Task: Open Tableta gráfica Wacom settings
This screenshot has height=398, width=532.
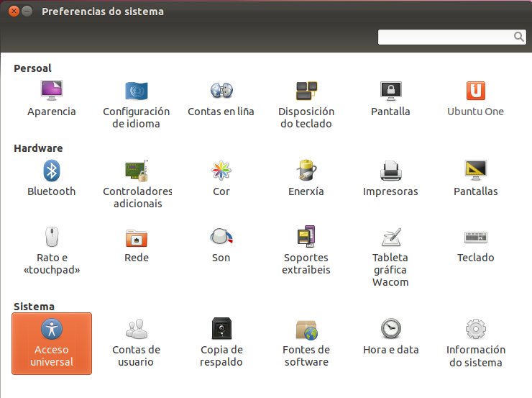Action: 390,257
